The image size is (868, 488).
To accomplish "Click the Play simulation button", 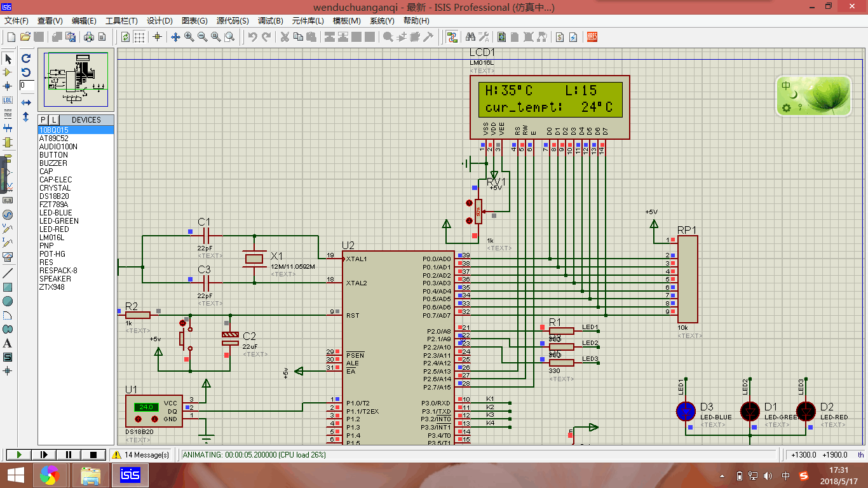I will pyautogui.click(x=19, y=454).
